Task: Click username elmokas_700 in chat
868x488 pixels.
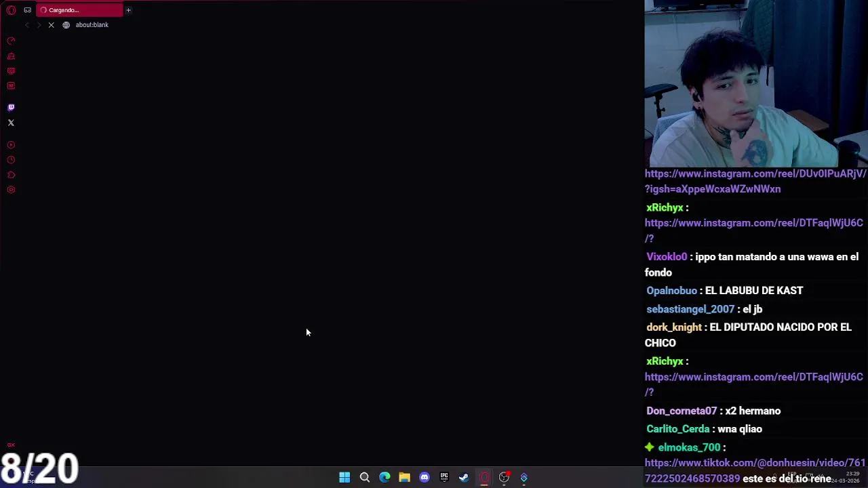Action: tap(689, 447)
